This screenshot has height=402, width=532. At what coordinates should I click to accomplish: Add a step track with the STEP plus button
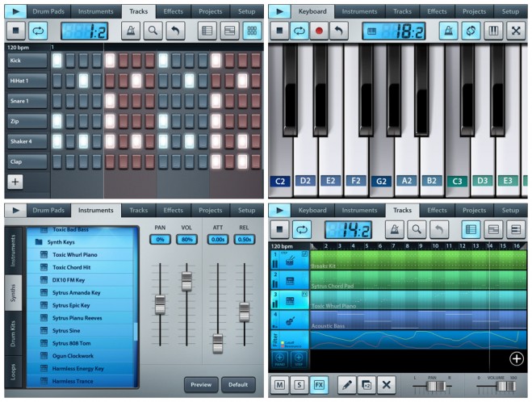pyautogui.click(x=299, y=359)
